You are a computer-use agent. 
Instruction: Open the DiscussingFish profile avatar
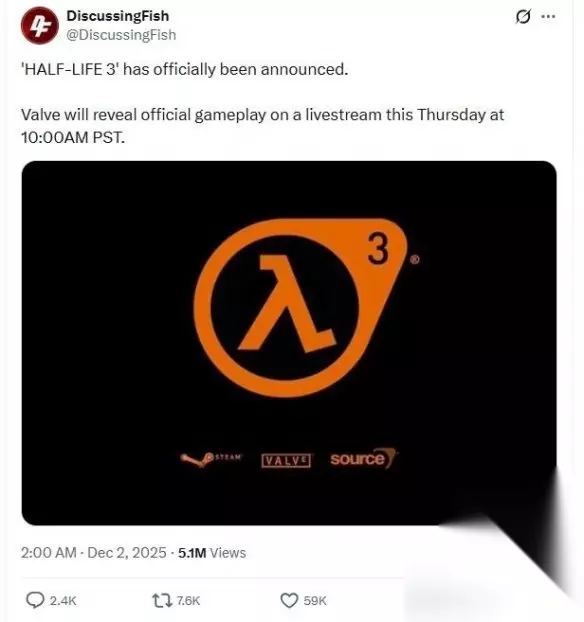click(x=40, y=26)
